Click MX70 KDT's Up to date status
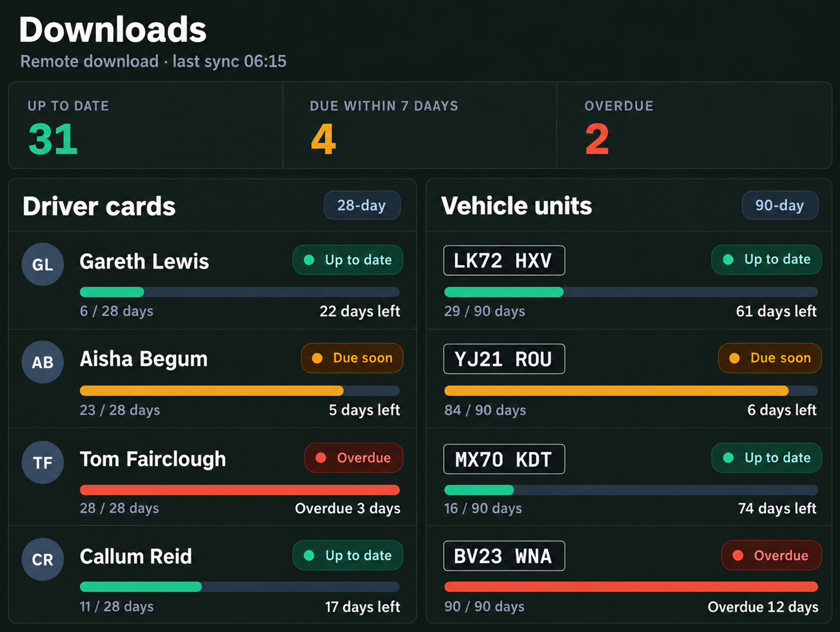 [x=766, y=458]
